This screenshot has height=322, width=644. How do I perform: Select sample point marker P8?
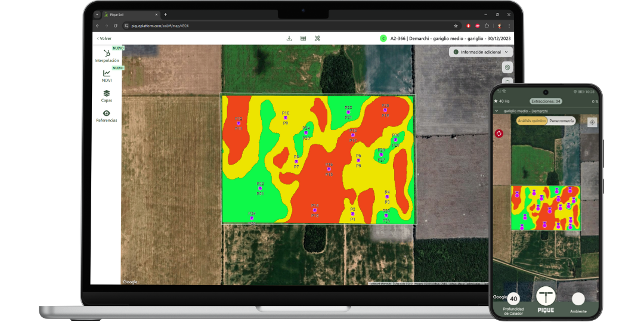(x=296, y=162)
